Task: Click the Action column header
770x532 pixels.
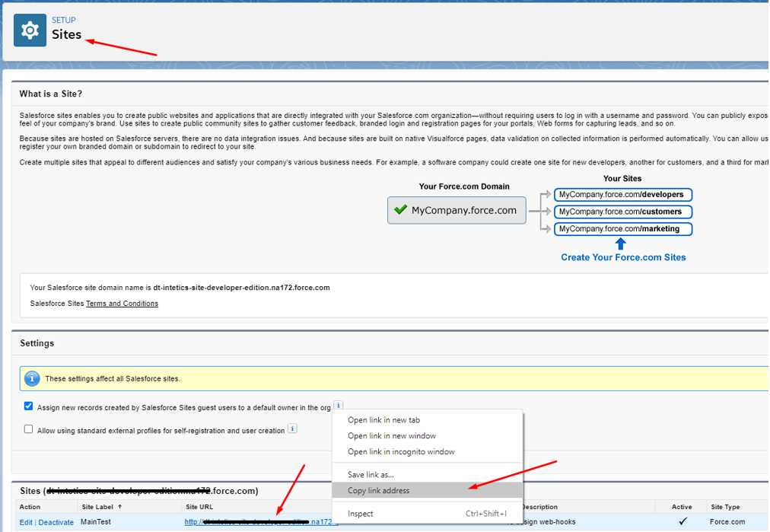Action: click(30, 506)
